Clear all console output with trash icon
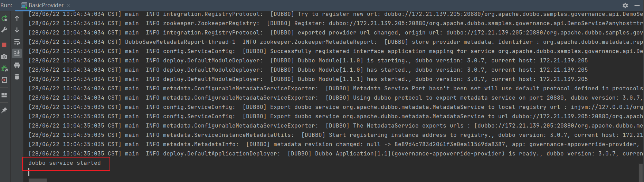 (17, 77)
